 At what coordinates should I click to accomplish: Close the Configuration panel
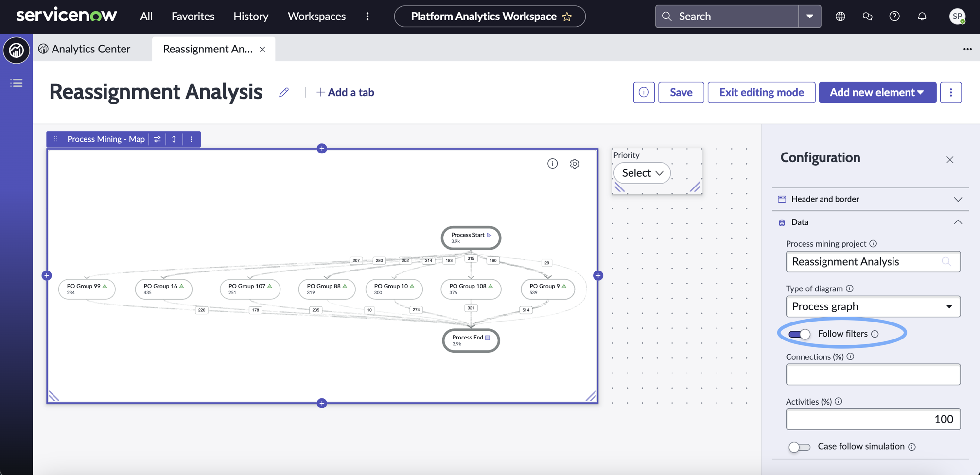950,160
